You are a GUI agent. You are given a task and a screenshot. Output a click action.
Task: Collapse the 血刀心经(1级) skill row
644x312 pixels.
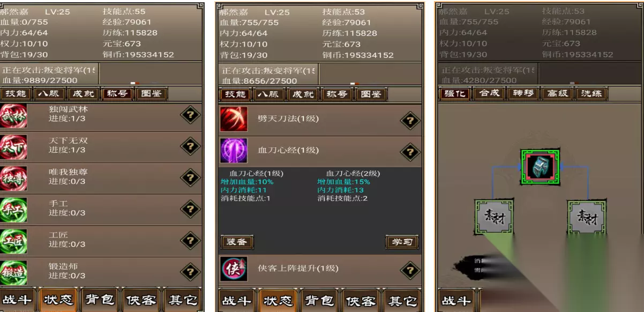320,151
